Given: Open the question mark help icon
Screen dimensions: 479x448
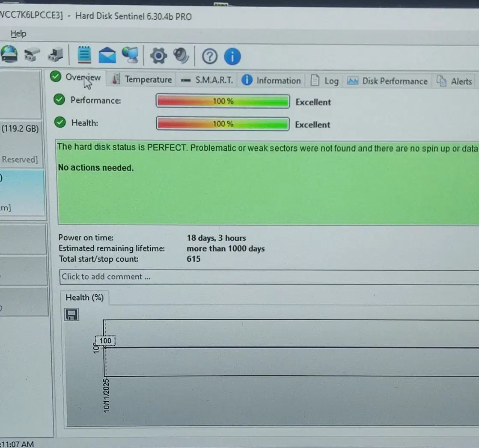Looking at the screenshot, I should pyautogui.click(x=210, y=57).
